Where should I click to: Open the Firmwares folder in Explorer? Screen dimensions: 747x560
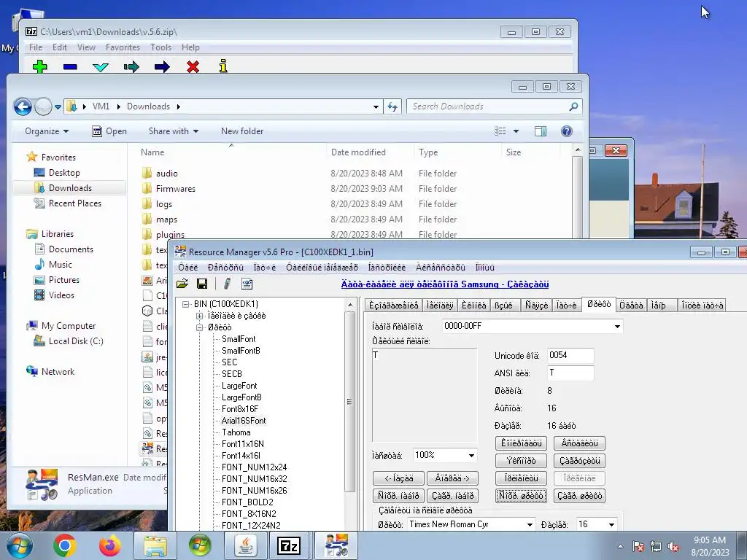point(175,189)
